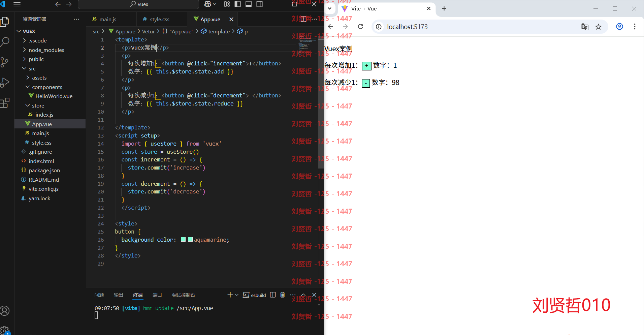Click the + increment button in browser page
The image size is (644, 335).
[x=366, y=66]
